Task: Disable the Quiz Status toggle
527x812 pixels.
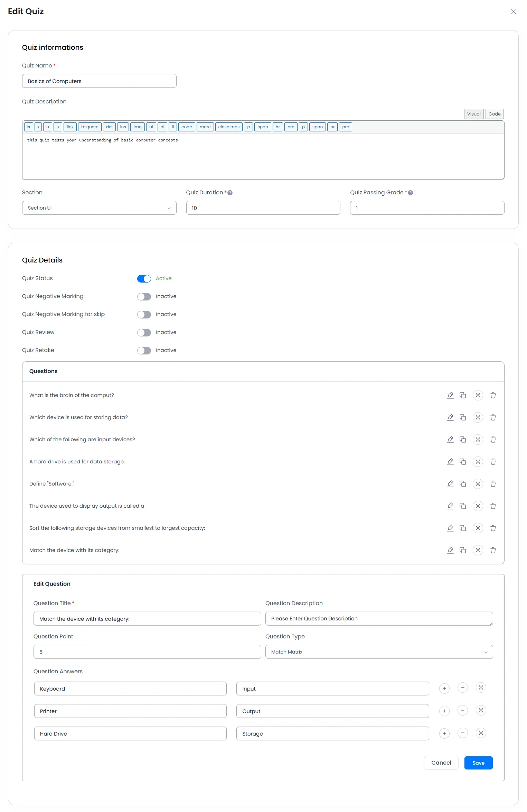Action: (x=144, y=279)
